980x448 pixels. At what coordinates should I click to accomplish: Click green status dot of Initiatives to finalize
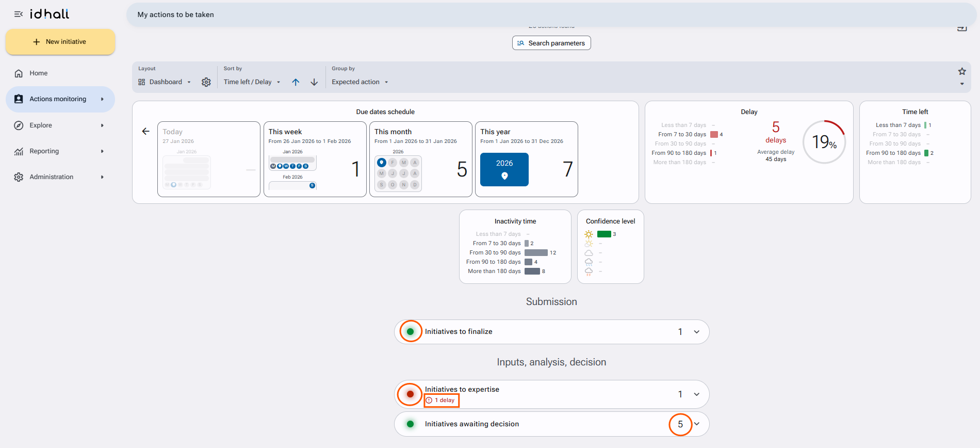pos(411,332)
